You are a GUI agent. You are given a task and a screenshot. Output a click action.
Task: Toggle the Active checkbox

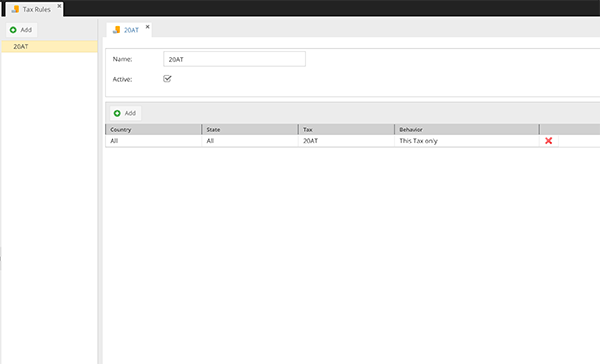[167, 79]
